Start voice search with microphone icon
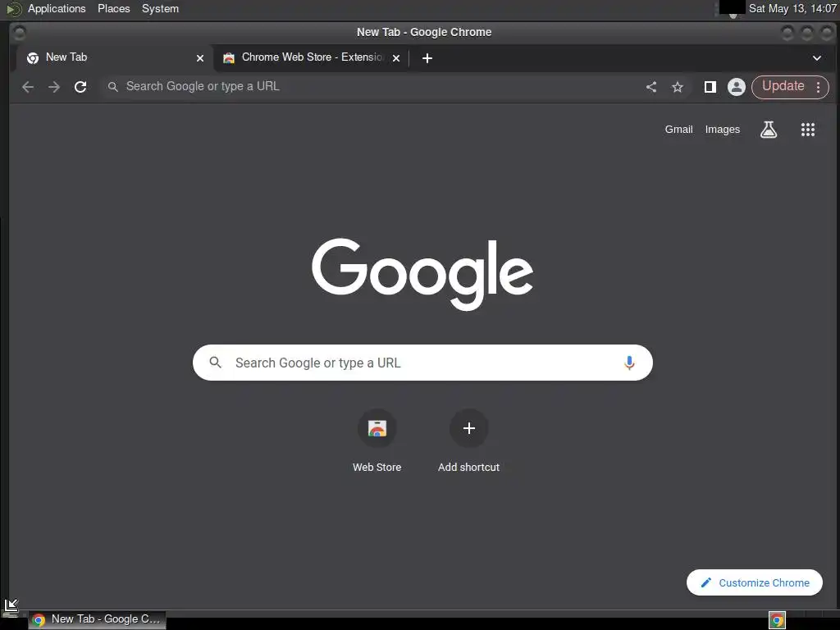 [x=629, y=363]
